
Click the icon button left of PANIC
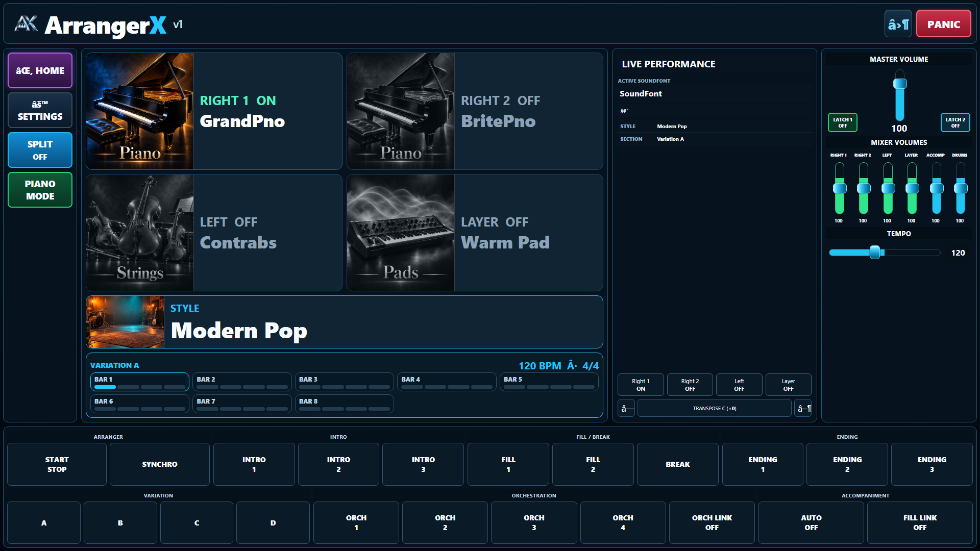point(898,24)
